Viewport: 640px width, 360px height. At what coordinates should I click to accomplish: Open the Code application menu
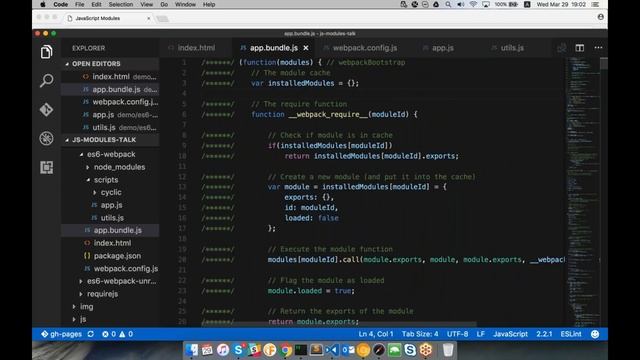click(x=60, y=4)
